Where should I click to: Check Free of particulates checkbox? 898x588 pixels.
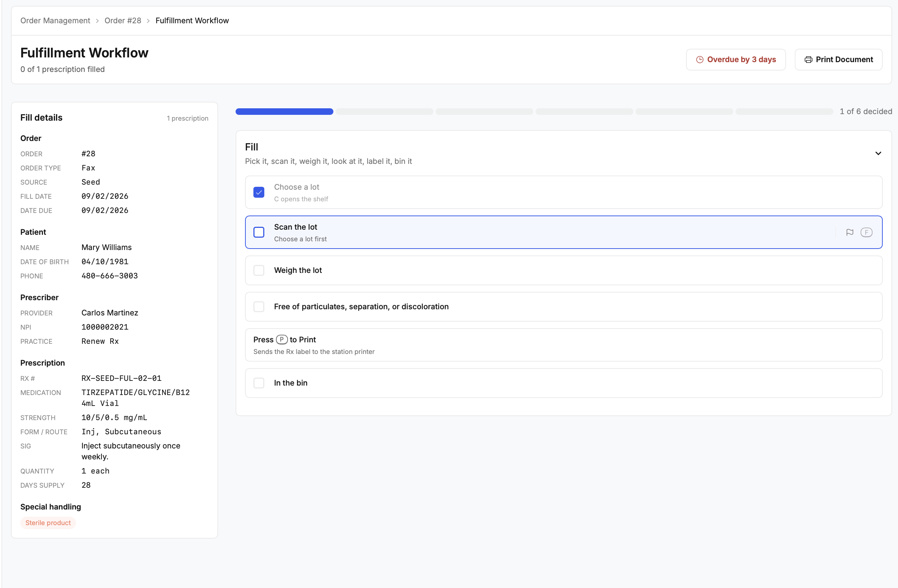[x=259, y=307]
